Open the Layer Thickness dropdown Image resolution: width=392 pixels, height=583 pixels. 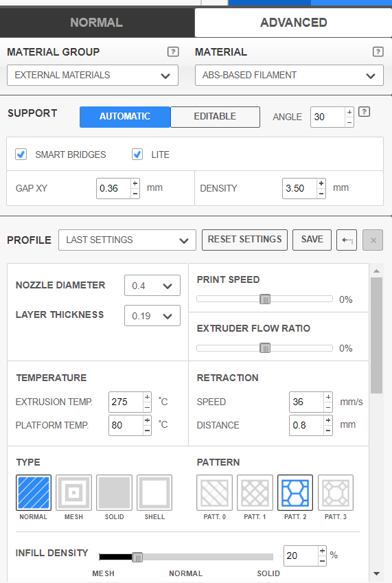[152, 316]
